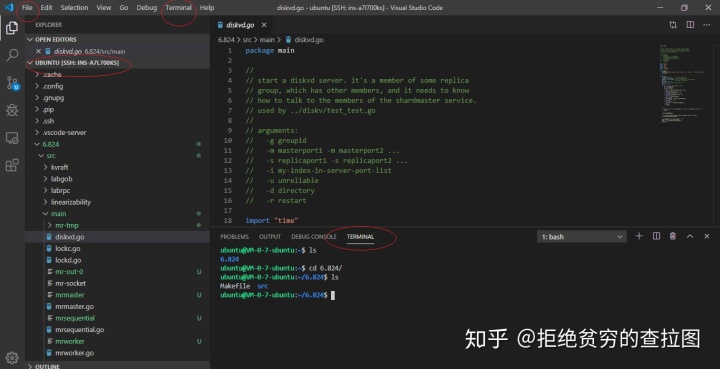Image resolution: width=720 pixels, height=369 pixels.
Task: Open the Selection menu
Action: [x=74, y=8]
